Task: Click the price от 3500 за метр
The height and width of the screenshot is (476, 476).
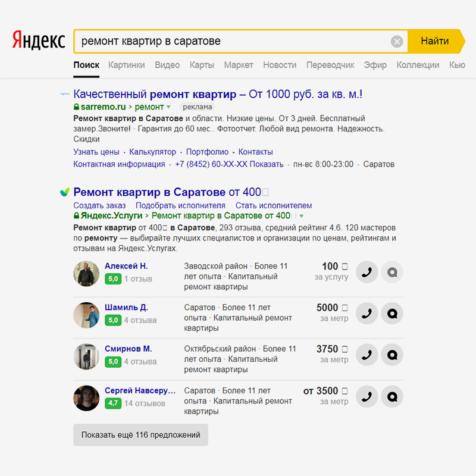Action: (x=325, y=396)
